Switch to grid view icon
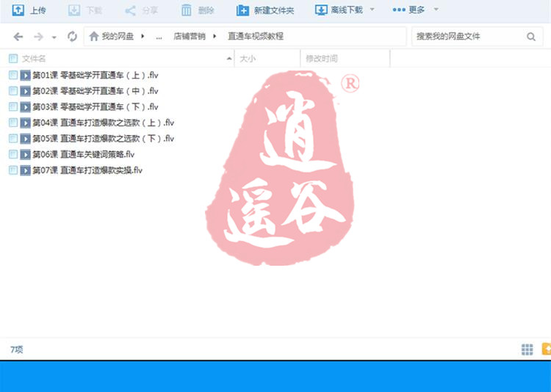Screen dimensions: 551x392 527,349
